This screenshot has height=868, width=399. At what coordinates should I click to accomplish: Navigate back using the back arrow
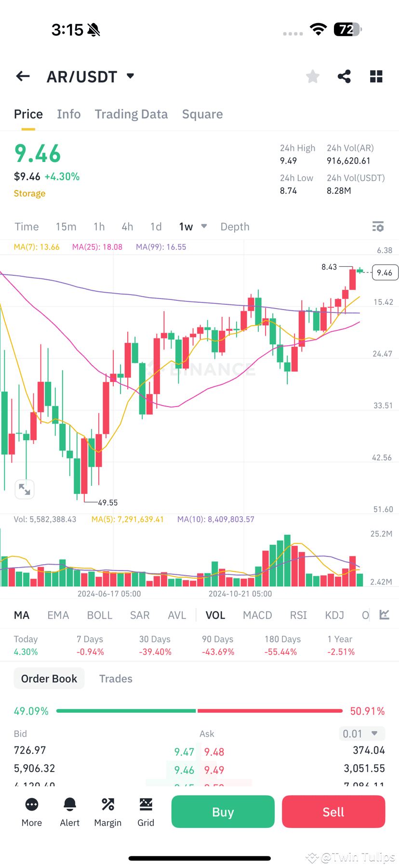[x=23, y=76]
